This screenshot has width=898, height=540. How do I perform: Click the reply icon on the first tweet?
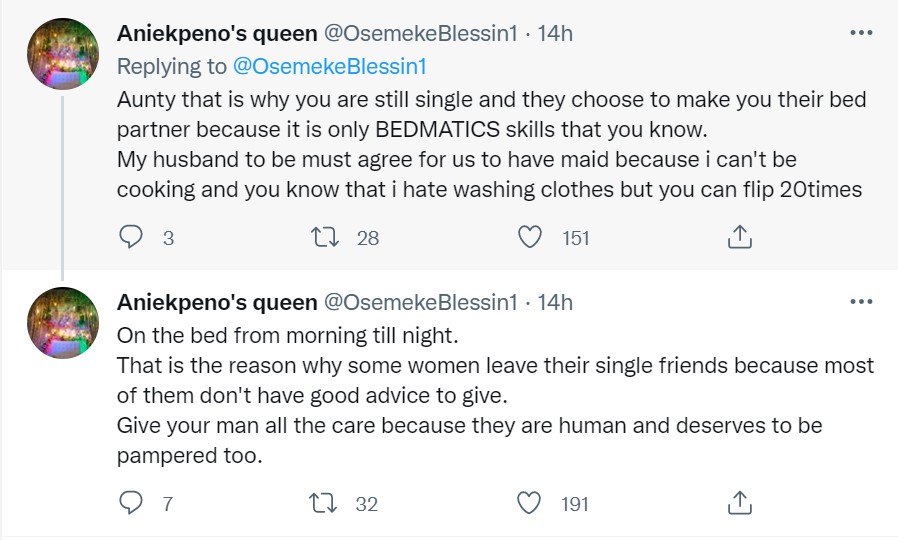click(131, 237)
